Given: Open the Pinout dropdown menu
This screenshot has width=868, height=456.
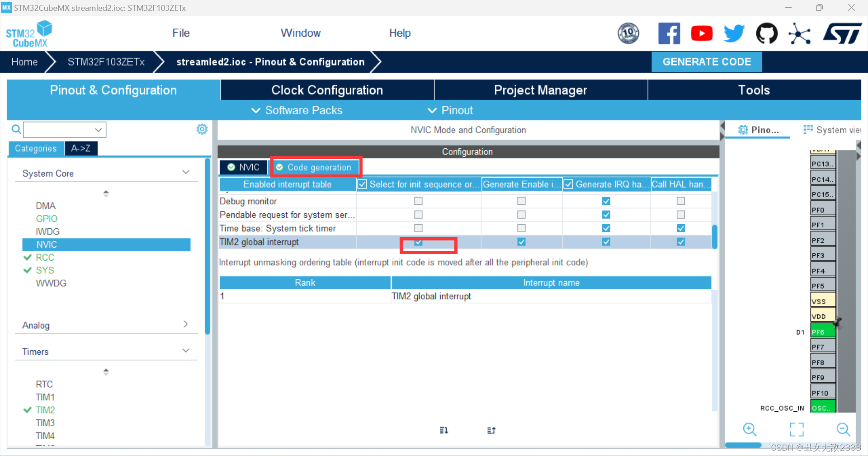Looking at the screenshot, I should click(x=450, y=110).
